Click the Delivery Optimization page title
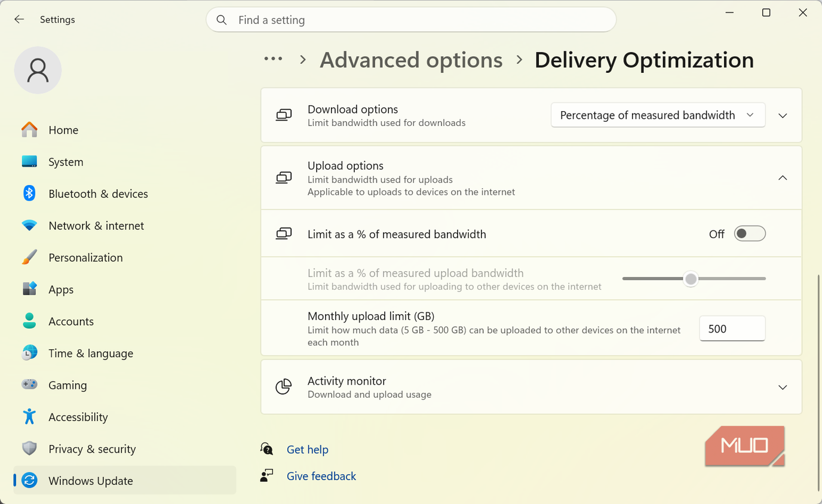 tap(644, 60)
